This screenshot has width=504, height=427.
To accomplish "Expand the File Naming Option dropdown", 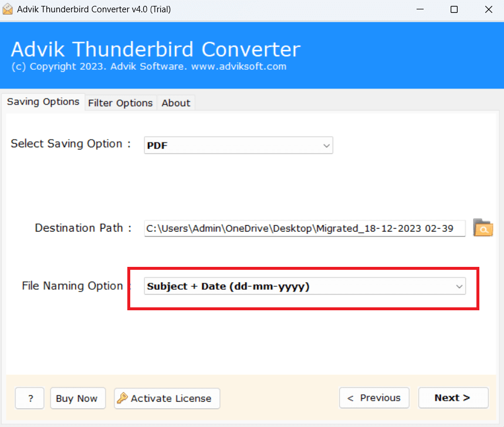I will [305, 286].
